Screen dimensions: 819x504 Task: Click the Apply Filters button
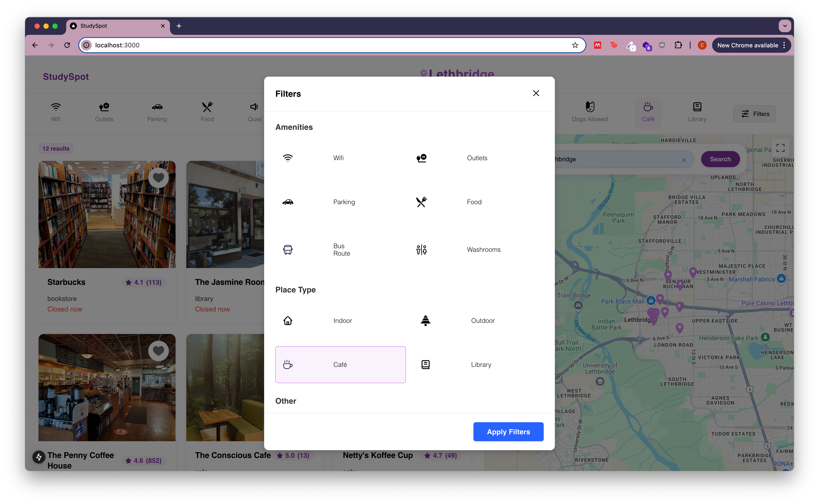point(508,431)
